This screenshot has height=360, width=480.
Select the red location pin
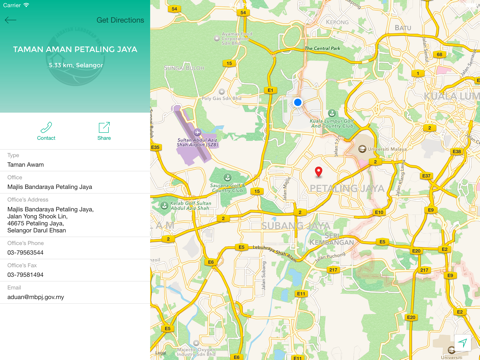click(x=319, y=172)
